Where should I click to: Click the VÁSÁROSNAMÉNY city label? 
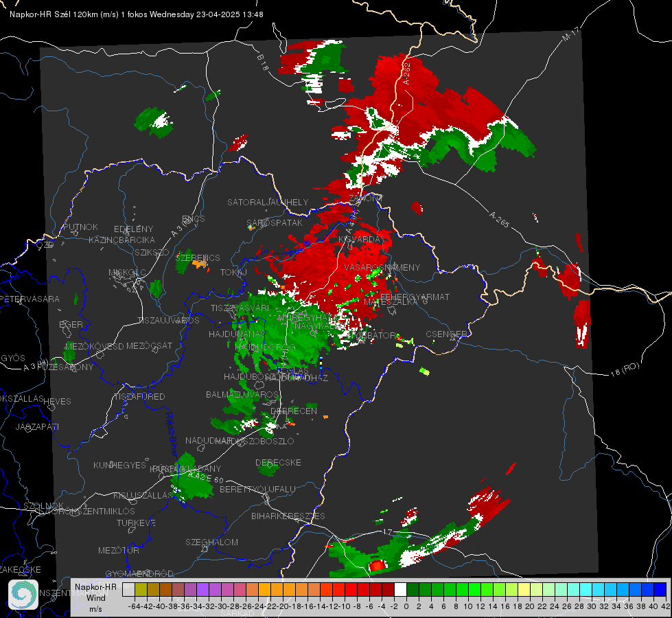click(x=382, y=267)
